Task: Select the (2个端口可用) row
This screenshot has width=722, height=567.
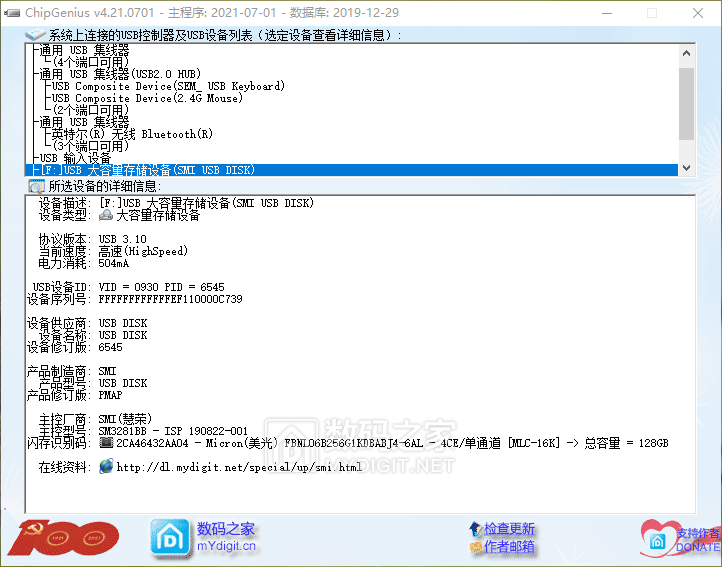Action: [x=91, y=110]
